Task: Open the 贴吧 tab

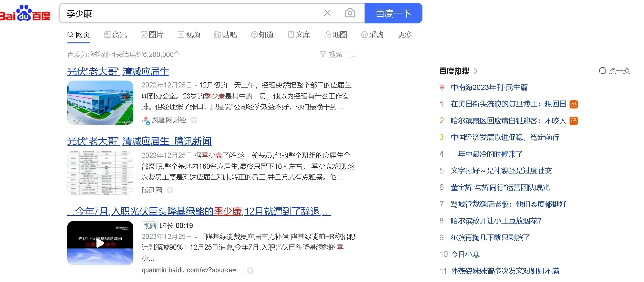Action: click(225, 35)
